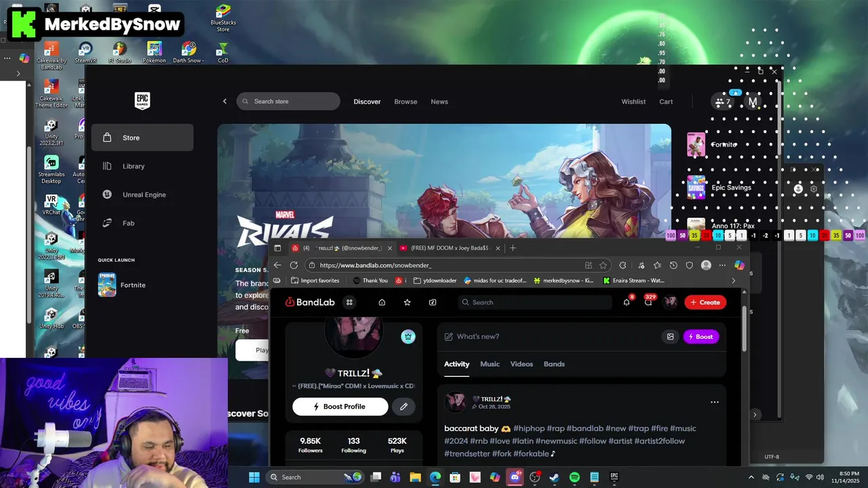Open the BandLab apps grid menu
The width and height of the screenshot is (868, 488).
pyautogui.click(x=349, y=302)
